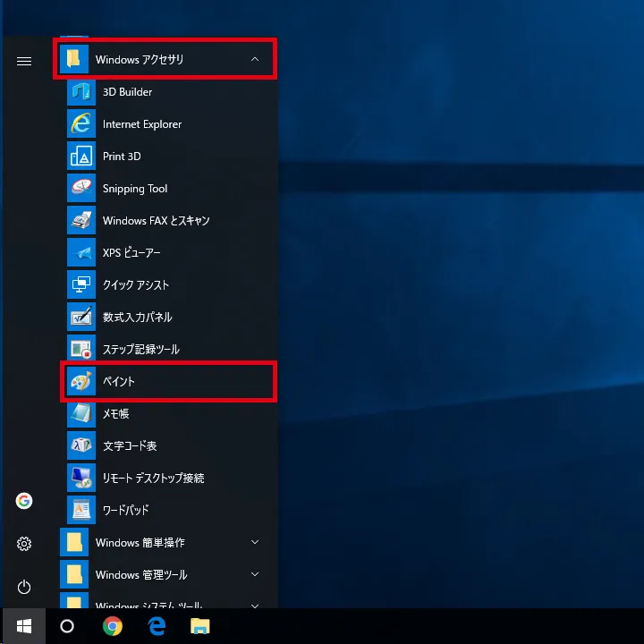Image resolution: width=644 pixels, height=644 pixels.
Task: Launch Google Chrome from taskbar
Action: (x=112, y=626)
